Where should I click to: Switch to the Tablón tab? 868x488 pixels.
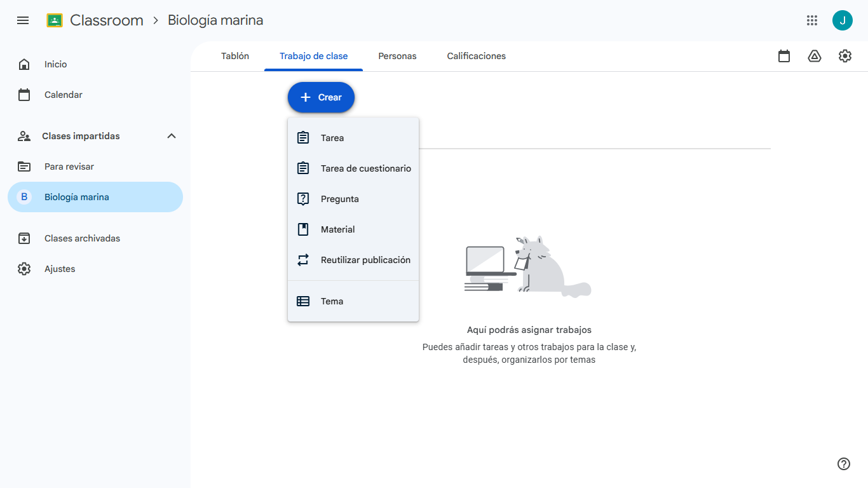click(x=235, y=56)
